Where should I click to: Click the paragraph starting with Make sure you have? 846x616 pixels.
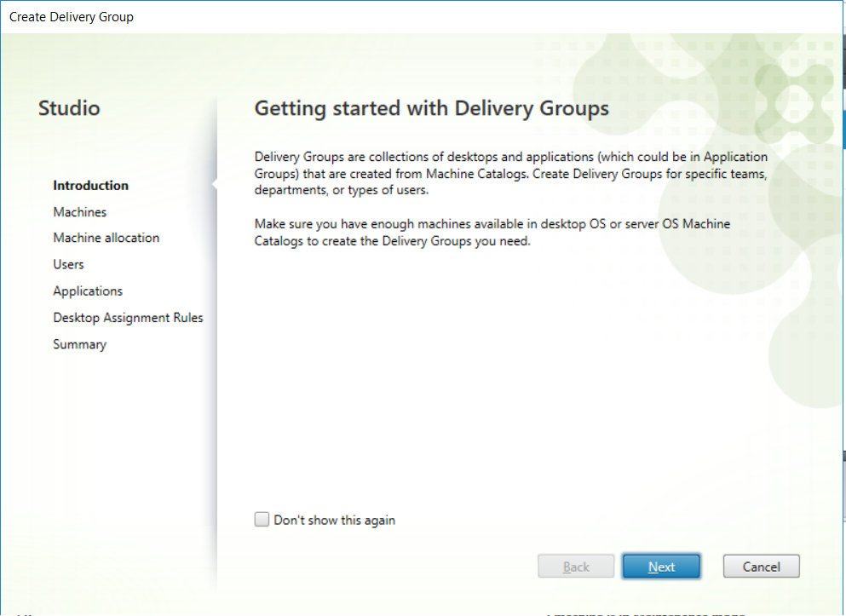click(492, 232)
